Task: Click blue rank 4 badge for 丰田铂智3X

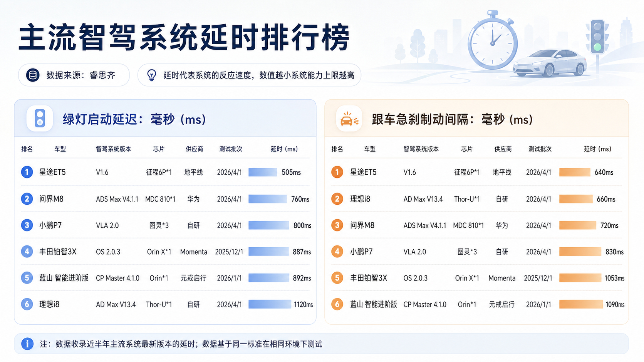Action: 27,252
